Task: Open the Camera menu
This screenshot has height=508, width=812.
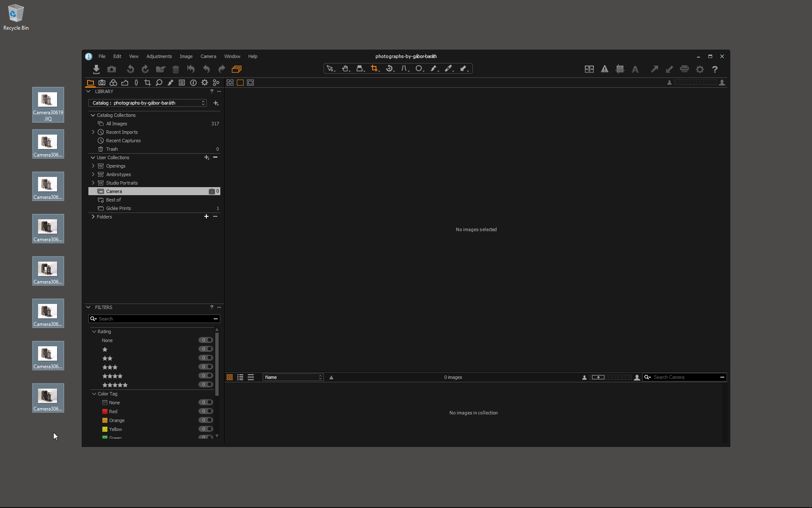Action: pos(208,56)
